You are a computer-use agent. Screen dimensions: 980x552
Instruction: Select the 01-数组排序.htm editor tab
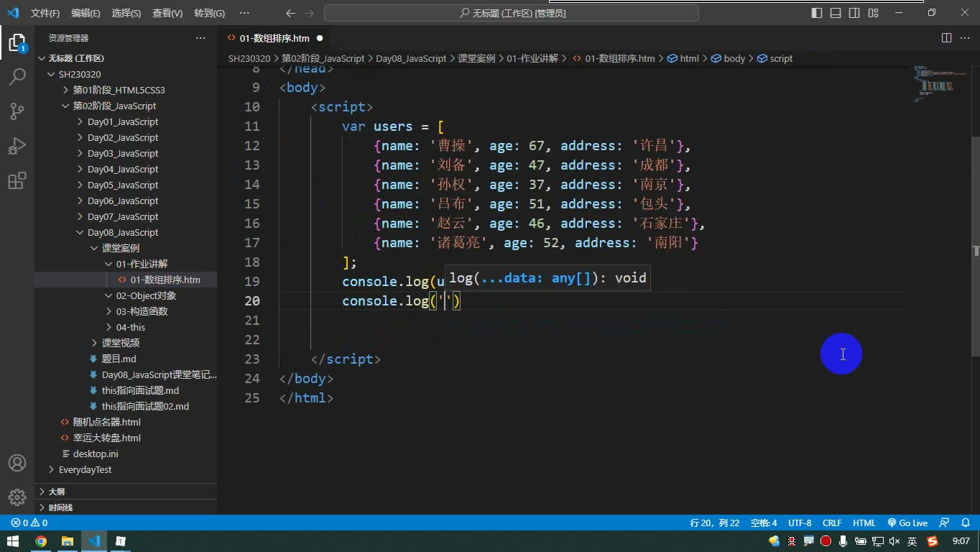[x=274, y=38]
